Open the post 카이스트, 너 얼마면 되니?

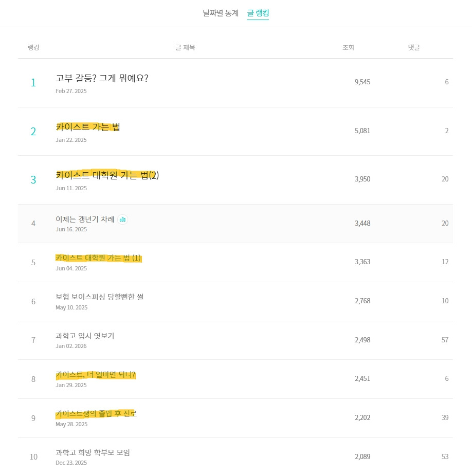(95, 375)
